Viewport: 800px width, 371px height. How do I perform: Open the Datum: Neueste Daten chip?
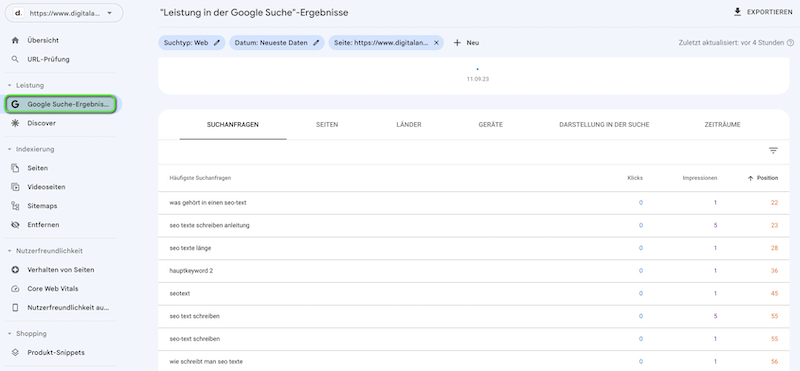[277, 43]
